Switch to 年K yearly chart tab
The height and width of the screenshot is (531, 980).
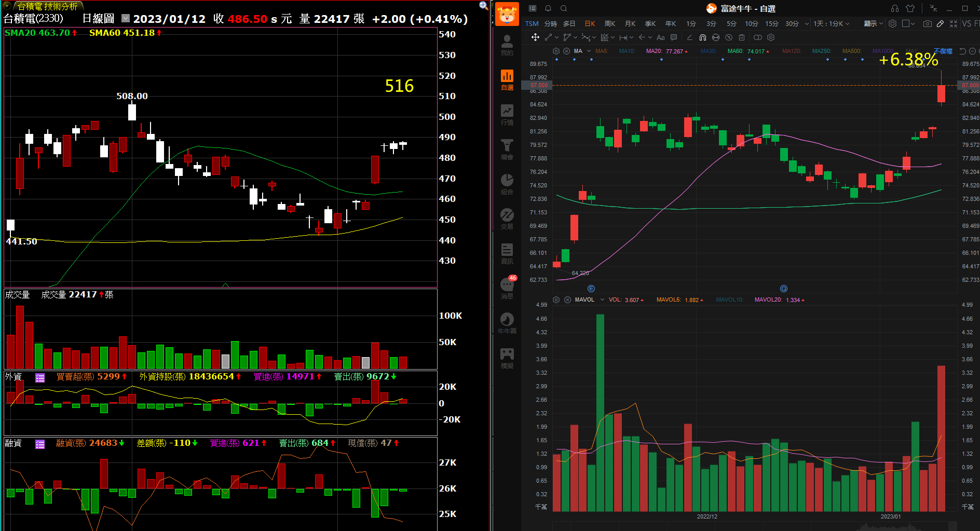pyautogui.click(x=671, y=23)
